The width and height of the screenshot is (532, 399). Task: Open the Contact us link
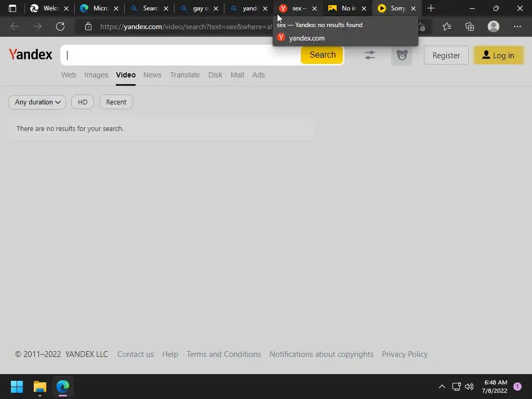136,354
